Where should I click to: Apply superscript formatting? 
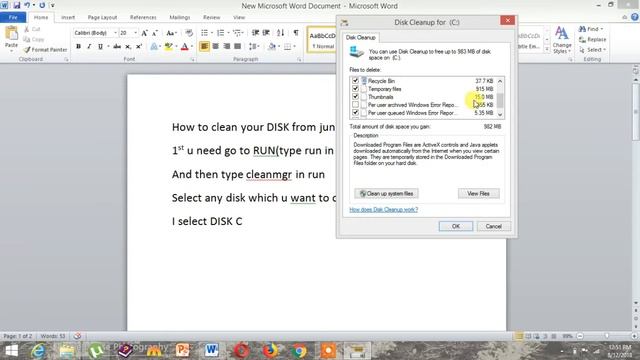point(138,47)
